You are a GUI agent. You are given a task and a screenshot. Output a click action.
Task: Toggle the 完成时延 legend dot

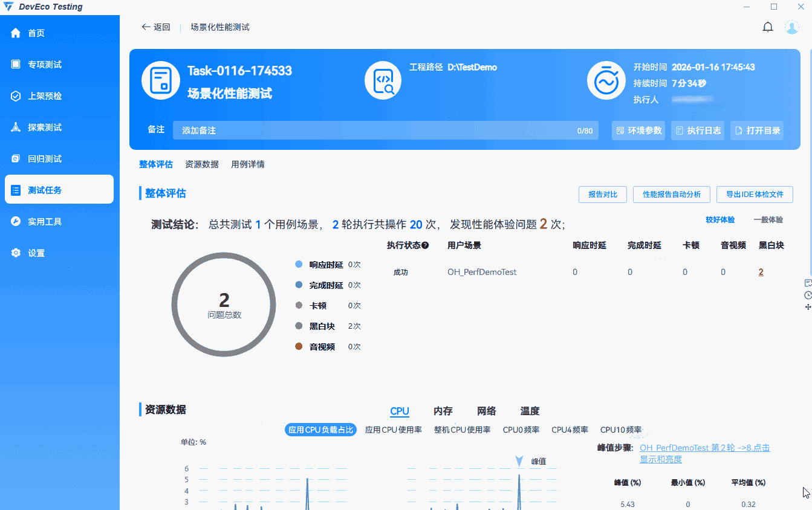299,285
